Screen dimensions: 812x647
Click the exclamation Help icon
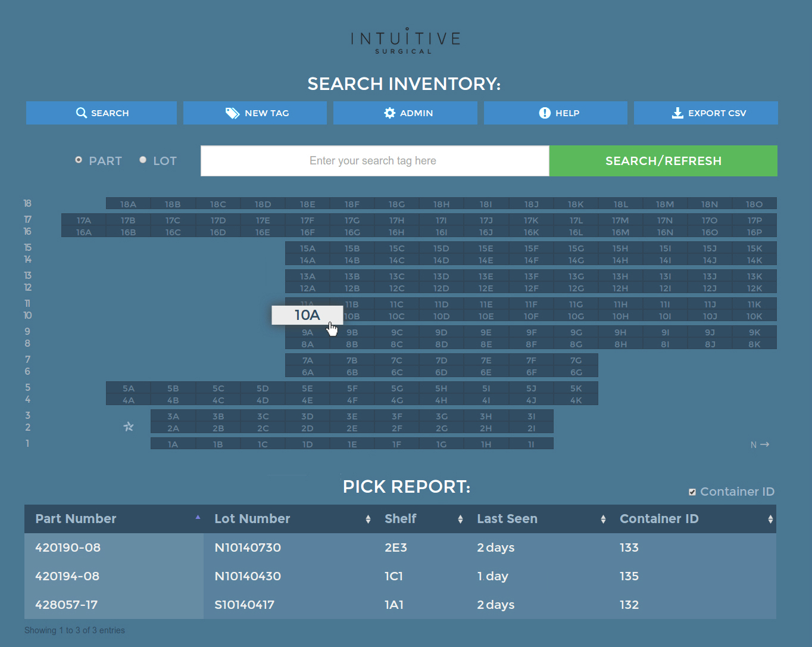pos(545,113)
